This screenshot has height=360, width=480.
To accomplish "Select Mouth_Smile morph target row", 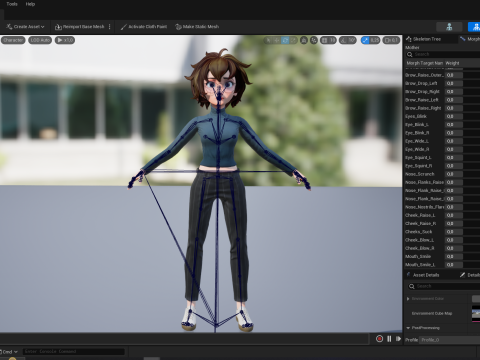I will pyautogui.click(x=442, y=256).
